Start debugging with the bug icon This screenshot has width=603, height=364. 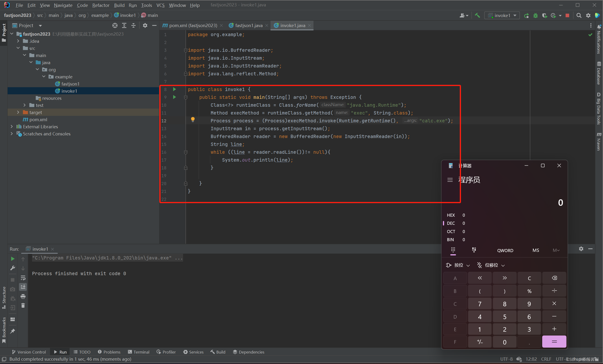536,15
